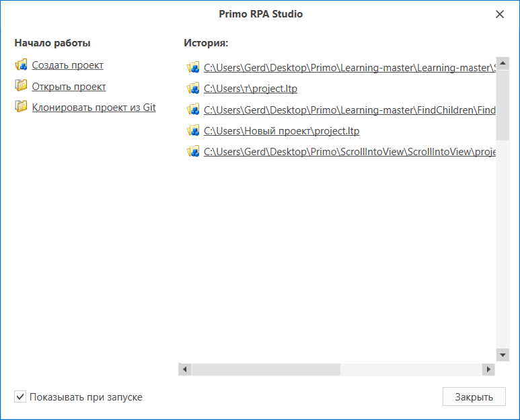Toggle the Показывать при запуске checkbox
This screenshot has width=520, height=420.
[20, 396]
